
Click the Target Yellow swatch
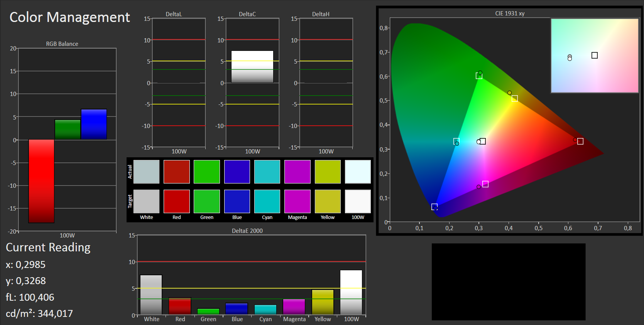[328, 201]
